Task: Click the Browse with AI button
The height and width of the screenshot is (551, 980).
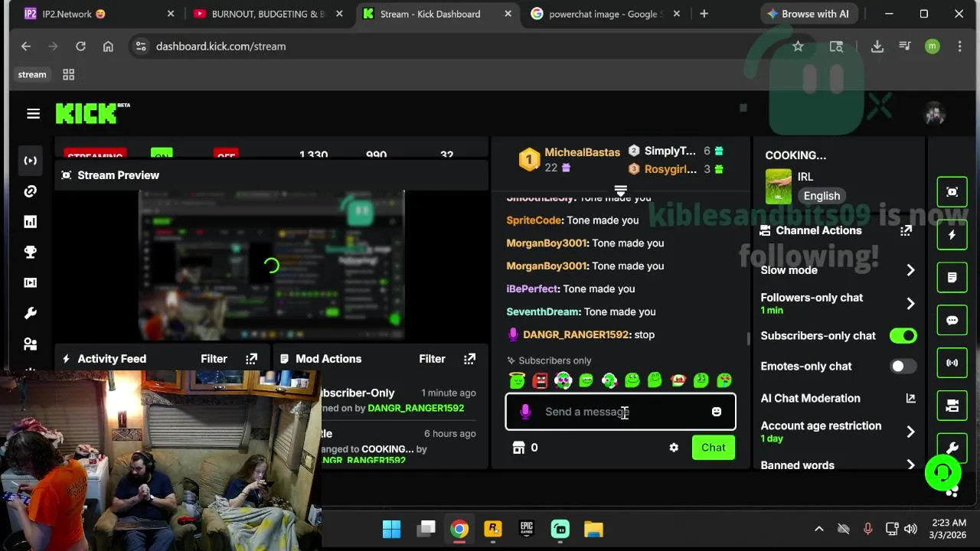Action: coord(808,14)
